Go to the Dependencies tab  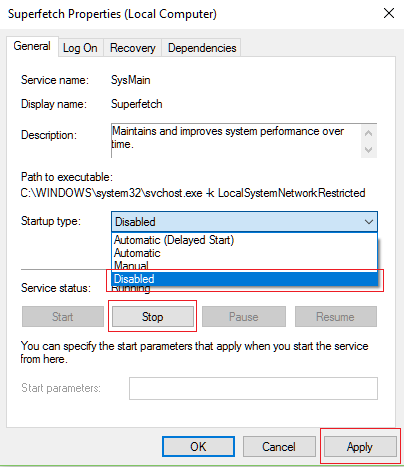202,48
